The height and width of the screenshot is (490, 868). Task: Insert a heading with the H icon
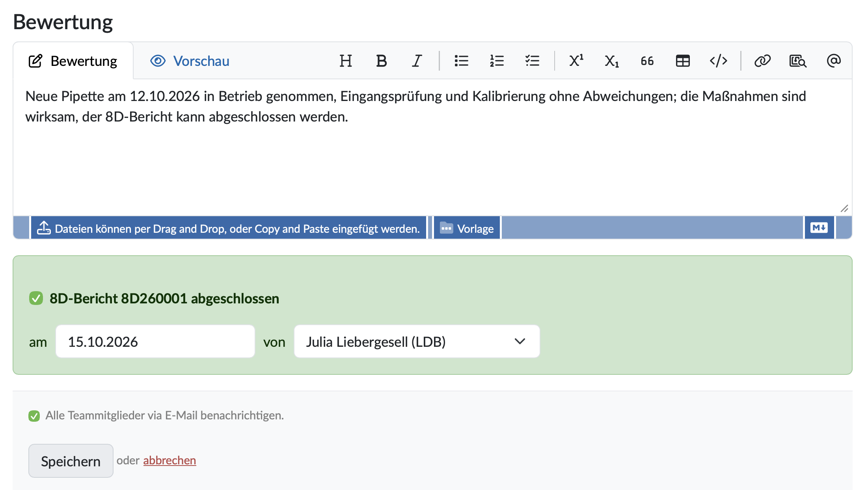tap(346, 61)
